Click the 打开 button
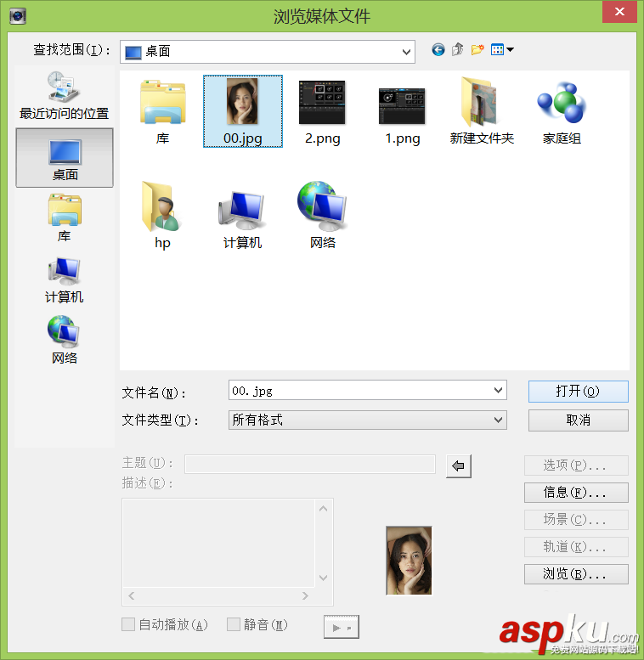Viewport: 644px width, 660px height. pyautogui.click(x=579, y=392)
